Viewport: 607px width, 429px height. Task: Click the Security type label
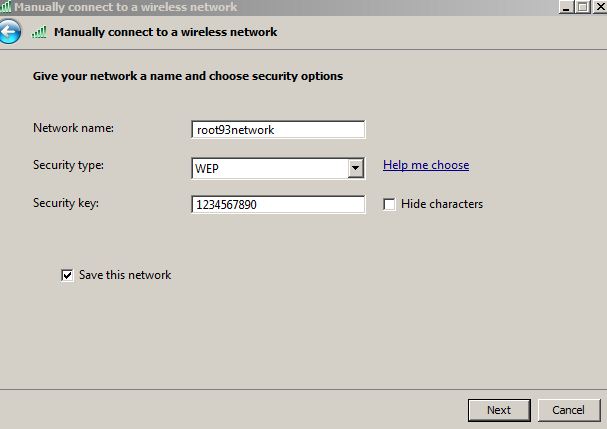point(68,165)
